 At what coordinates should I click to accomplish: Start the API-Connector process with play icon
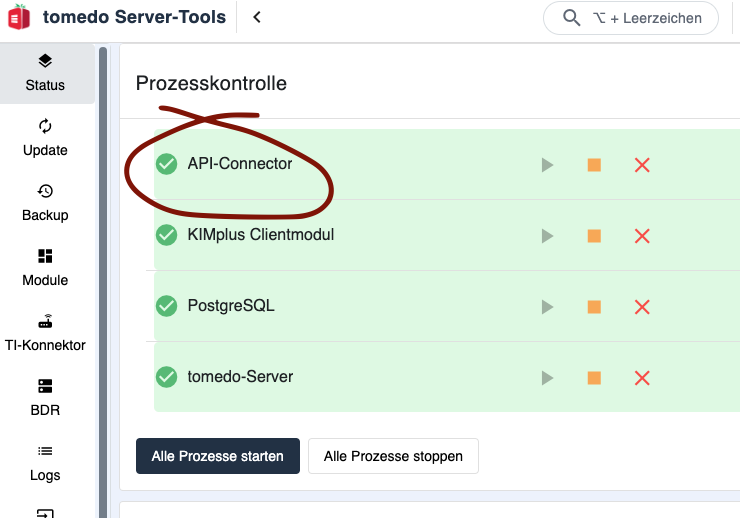(547, 165)
